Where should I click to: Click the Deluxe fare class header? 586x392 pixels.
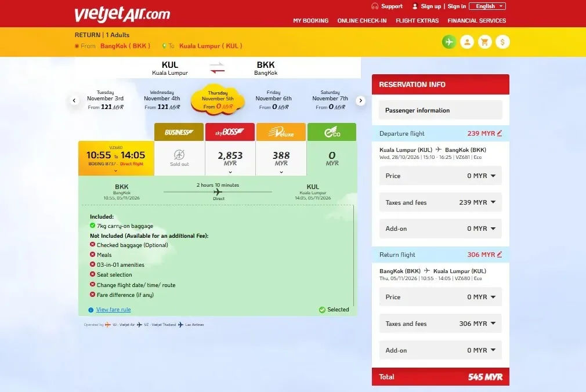281,132
